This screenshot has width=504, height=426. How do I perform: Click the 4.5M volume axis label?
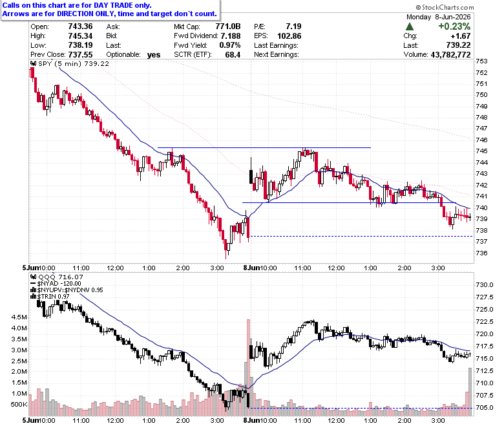[x=19, y=317]
